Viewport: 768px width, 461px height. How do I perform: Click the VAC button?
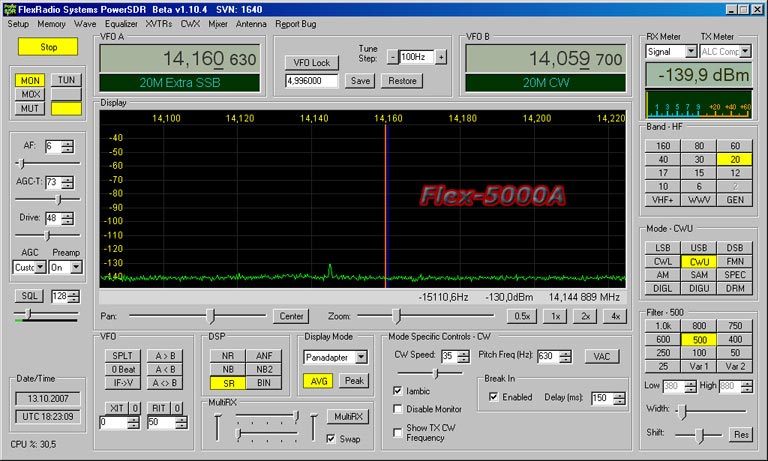[602, 357]
